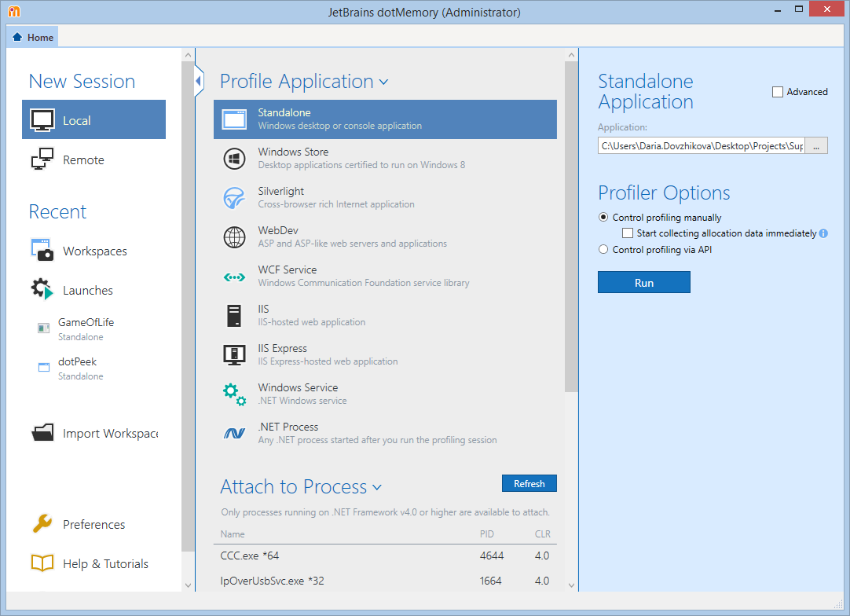Click the application browse ellipsis button
The image size is (850, 616).
click(816, 146)
